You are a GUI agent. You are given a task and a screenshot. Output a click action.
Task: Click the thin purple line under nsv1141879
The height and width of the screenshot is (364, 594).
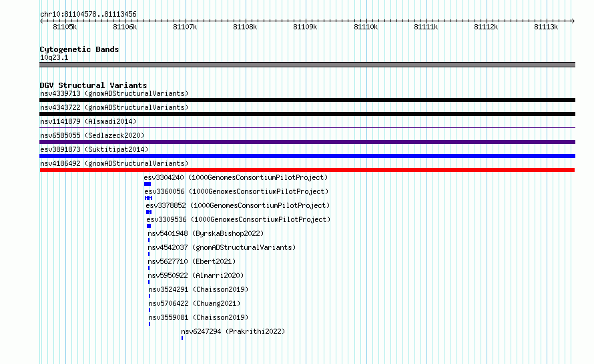click(x=307, y=128)
